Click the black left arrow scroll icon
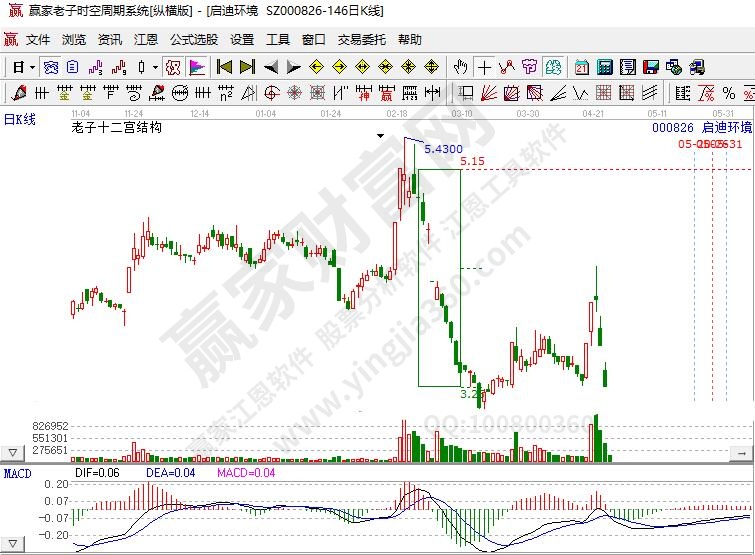 [271, 67]
